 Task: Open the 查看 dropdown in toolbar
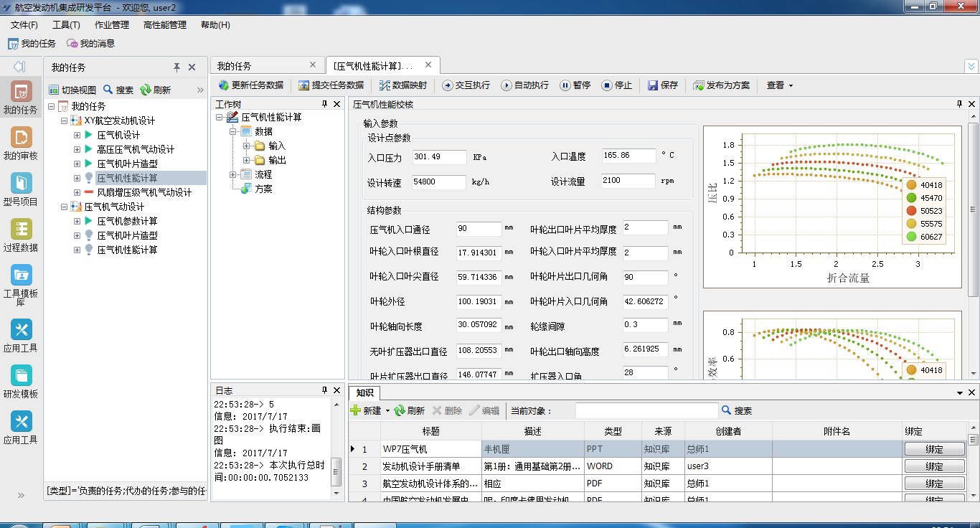pyautogui.click(x=780, y=85)
